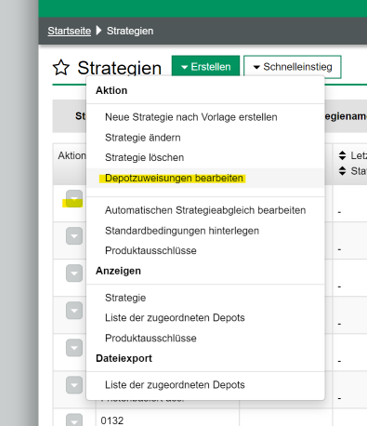Click highlighted Depotzuweisungen bearbeiten entry

pyautogui.click(x=174, y=178)
